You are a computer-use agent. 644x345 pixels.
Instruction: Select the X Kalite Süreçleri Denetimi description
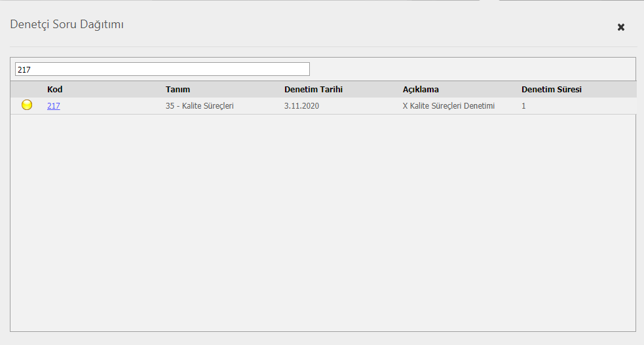(x=448, y=105)
